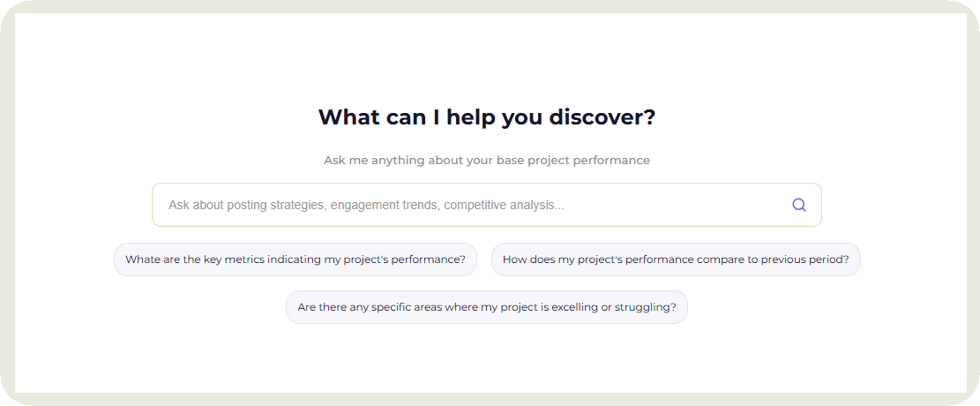Screen dimensions: 980x406
Task: Select the page title about helping you discover
Action: pyautogui.click(x=487, y=117)
